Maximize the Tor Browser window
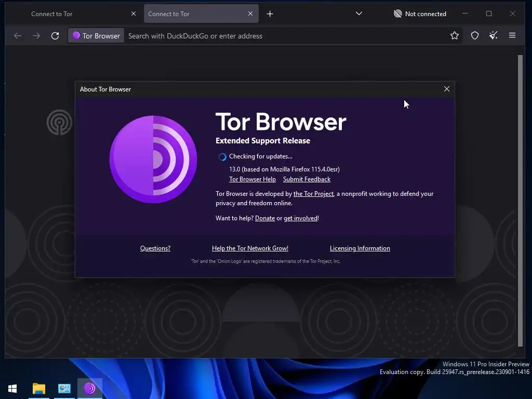Image resolution: width=532 pixels, height=399 pixels. 488,14
